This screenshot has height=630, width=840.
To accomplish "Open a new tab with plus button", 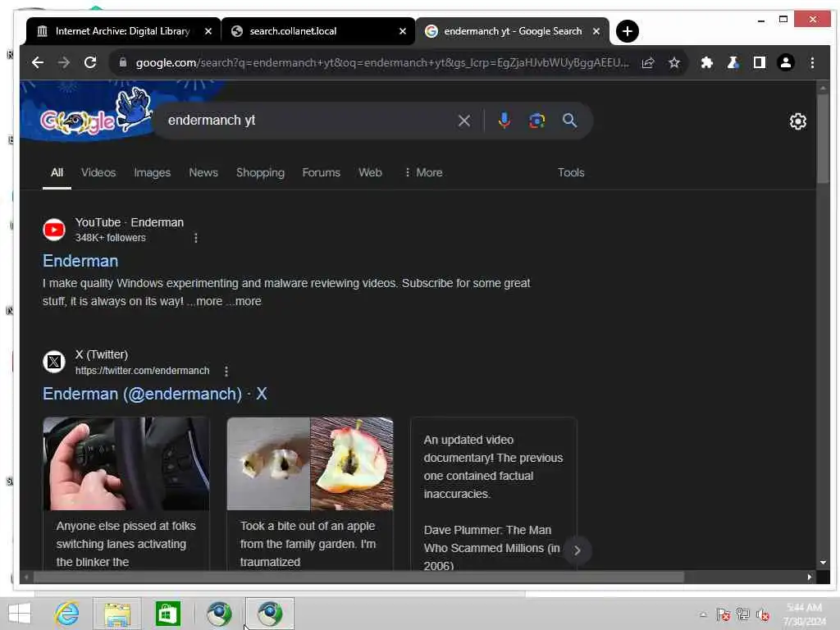I will (x=627, y=31).
